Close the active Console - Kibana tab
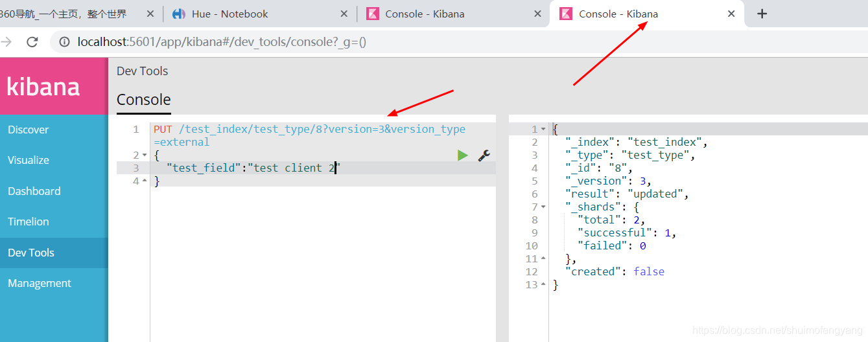 tap(731, 14)
